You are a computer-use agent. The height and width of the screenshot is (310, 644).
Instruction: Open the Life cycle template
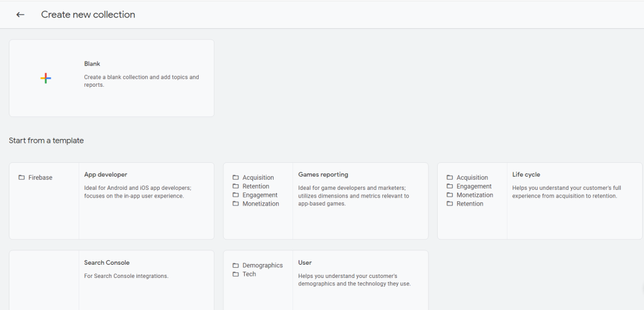526,175
